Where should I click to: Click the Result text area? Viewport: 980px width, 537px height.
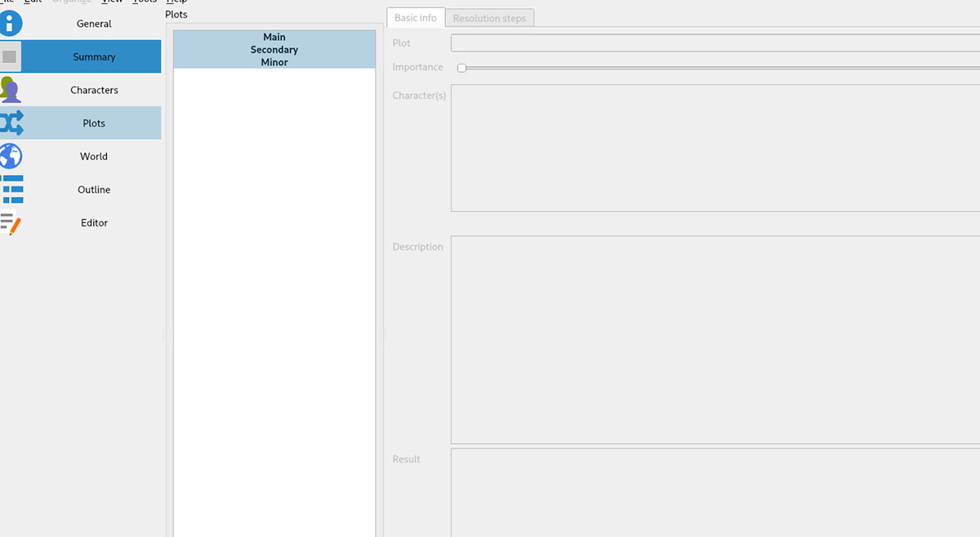point(715,492)
